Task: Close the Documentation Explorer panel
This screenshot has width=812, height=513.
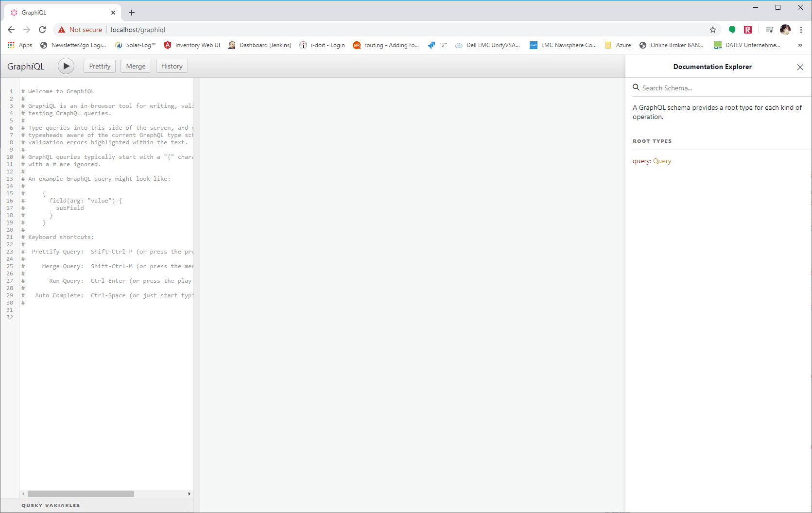Action: pyautogui.click(x=800, y=67)
